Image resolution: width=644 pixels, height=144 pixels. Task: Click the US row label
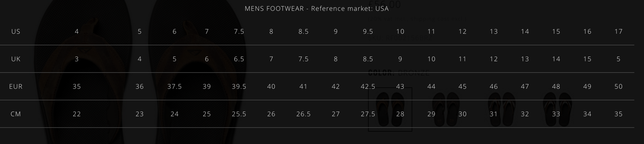click(x=16, y=31)
